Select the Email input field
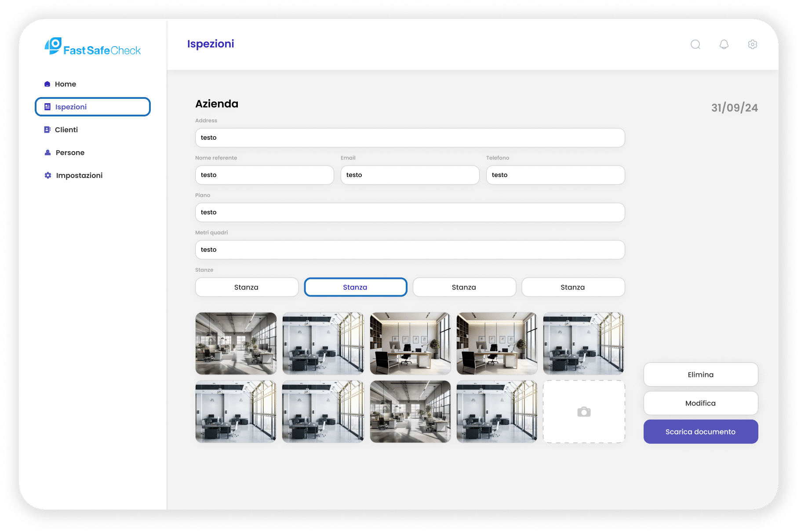Image resolution: width=801 pixels, height=532 pixels. (409, 175)
